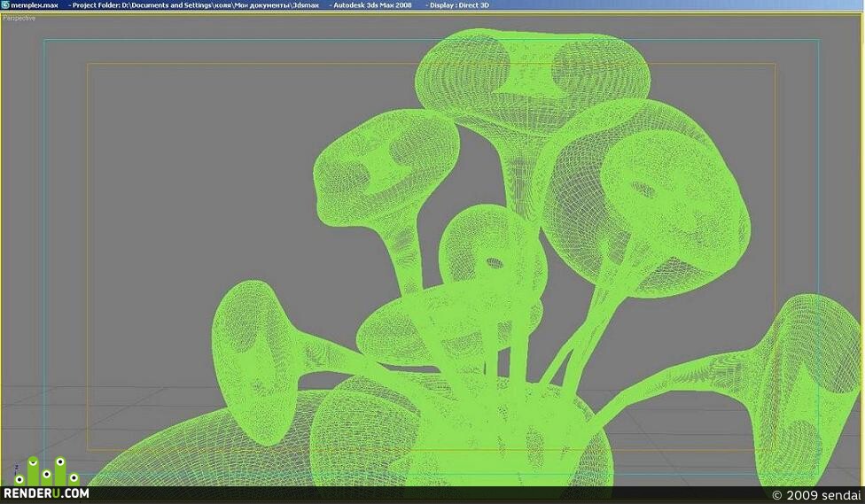The image size is (865, 504).
Task: Open the Perspective viewport label menu
Action: tap(19, 19)
